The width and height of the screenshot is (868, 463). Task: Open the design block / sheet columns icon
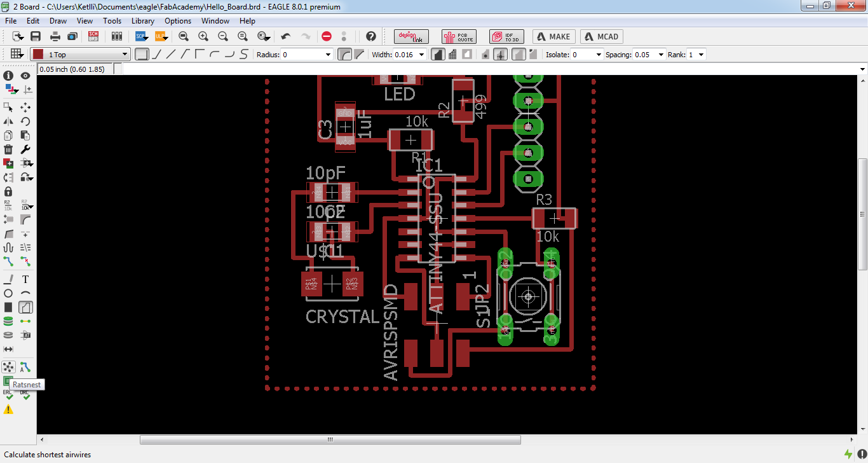click(x=116, y=36)
